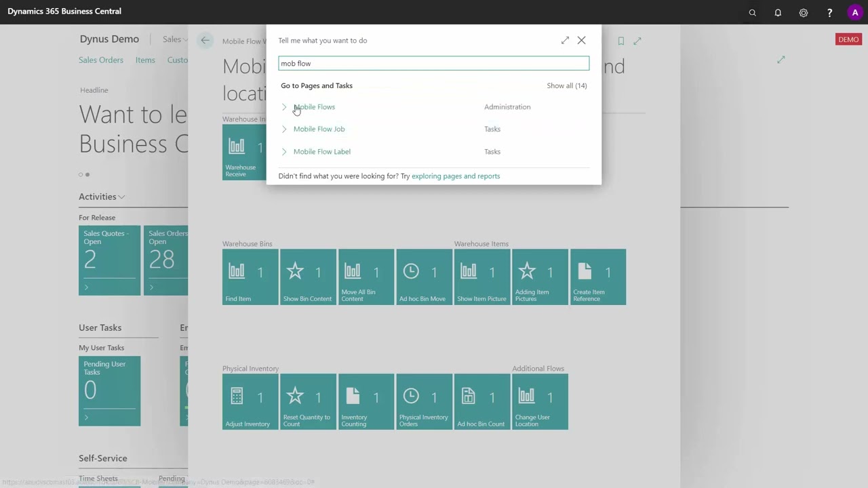Screen dimensions: 868x488
Task: Open the settings gear icon
Action: point(804,12)
